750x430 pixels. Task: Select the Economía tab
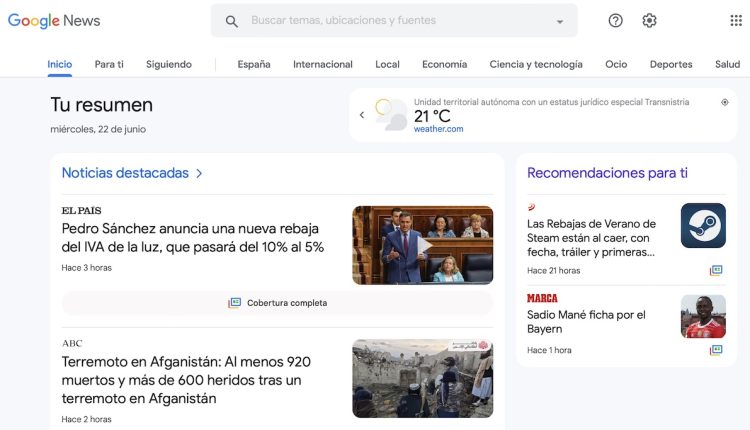tap(444, 64)
